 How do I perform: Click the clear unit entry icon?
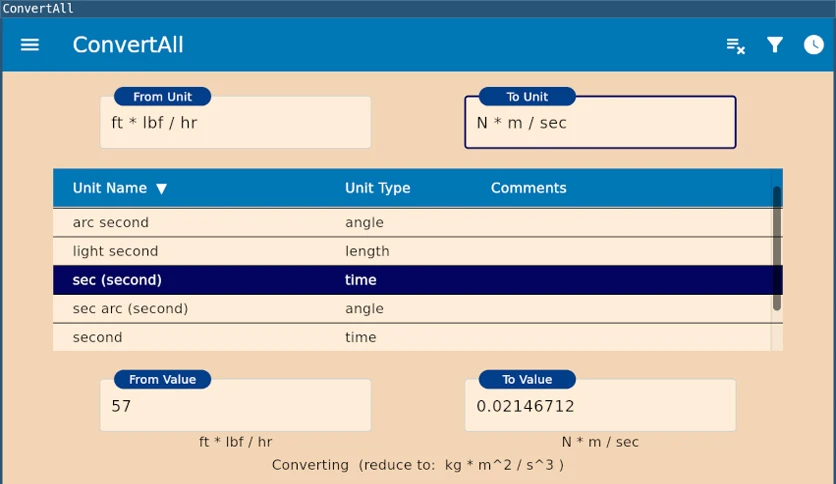[735, 46]
